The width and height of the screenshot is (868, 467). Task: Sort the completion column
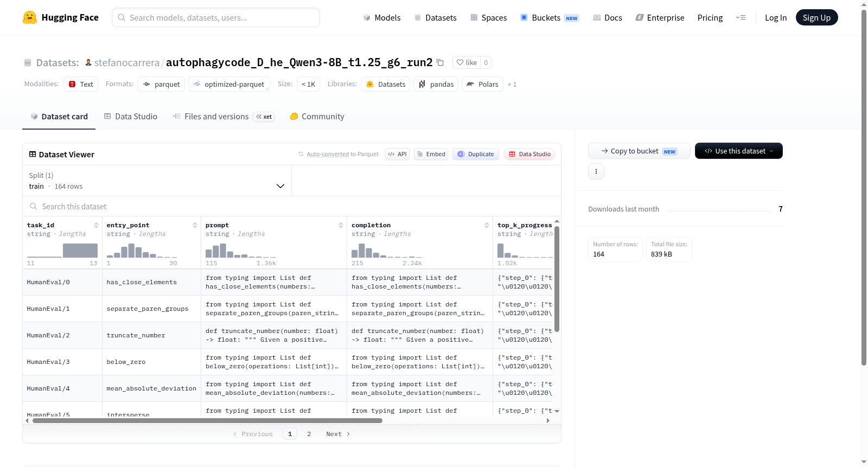click(487, 225)
